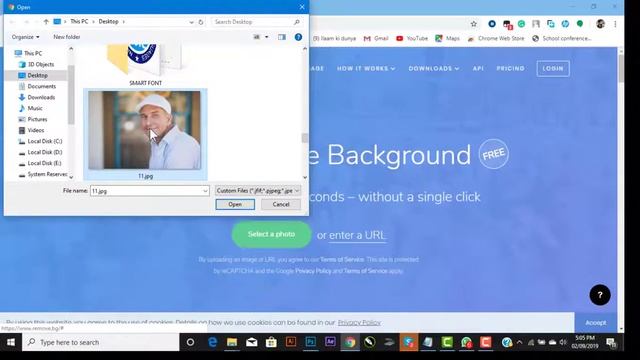The height and width of the screenshot is (360, 640).
Task: Select Local Disk (C:) in tree
Action: 44,141
